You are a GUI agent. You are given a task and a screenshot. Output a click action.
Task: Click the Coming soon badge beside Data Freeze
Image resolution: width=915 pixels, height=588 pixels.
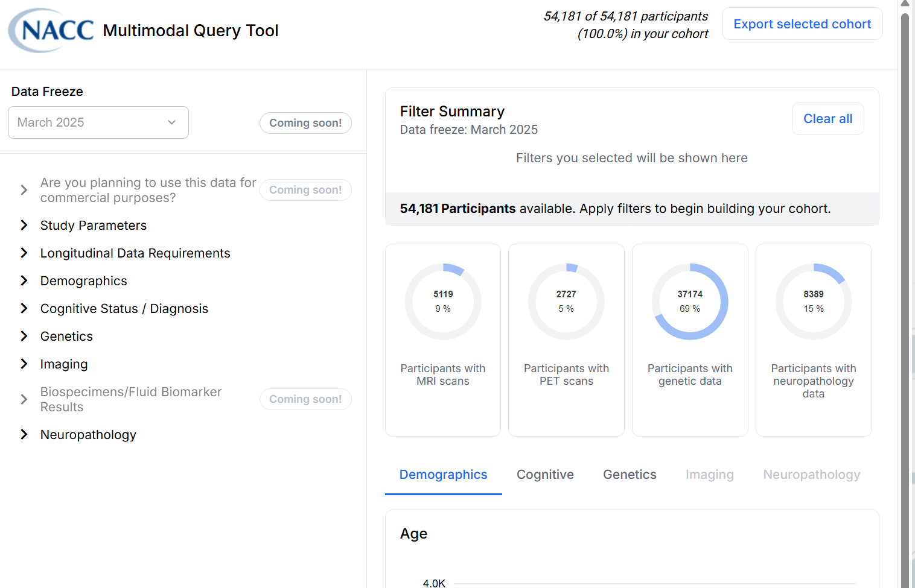pyautogui.click(x=305, y=122)
